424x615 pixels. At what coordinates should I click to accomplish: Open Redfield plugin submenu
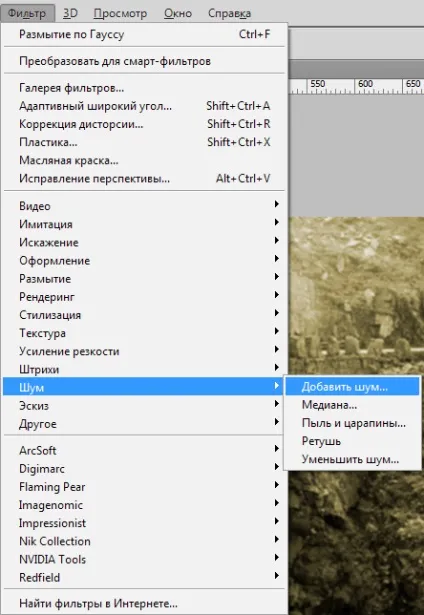pyautogui.click(x=145, y=578)
